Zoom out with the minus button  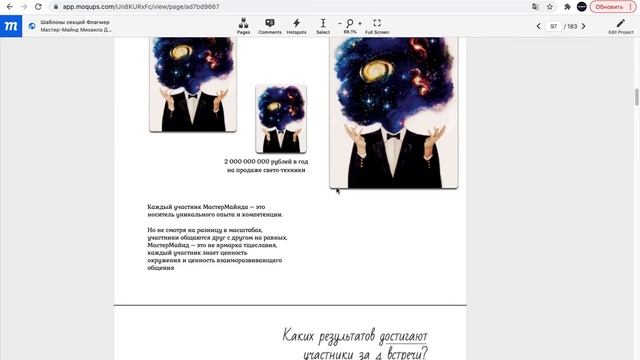(340, 24)
